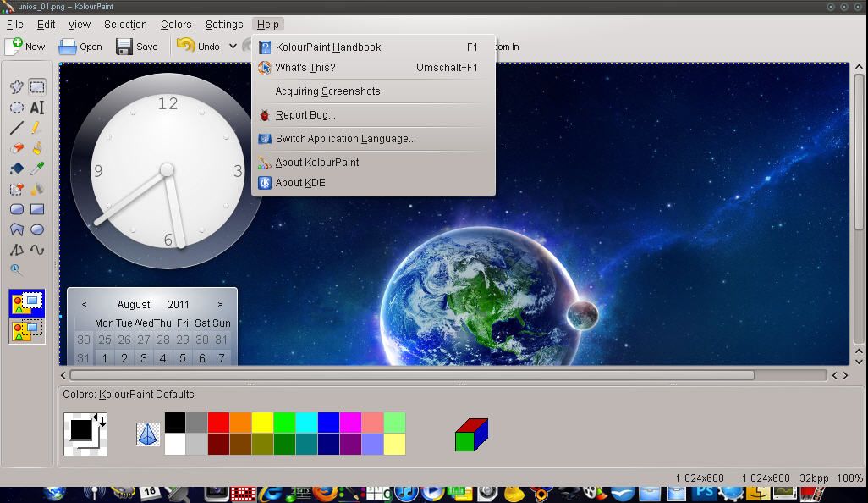The height and width of the screenshot is (503, 868).
Task: Select the Curve tool
Action: (37, 250)
